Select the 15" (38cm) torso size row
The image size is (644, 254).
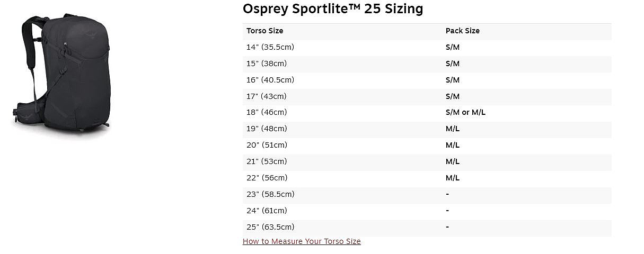(266, 63)
